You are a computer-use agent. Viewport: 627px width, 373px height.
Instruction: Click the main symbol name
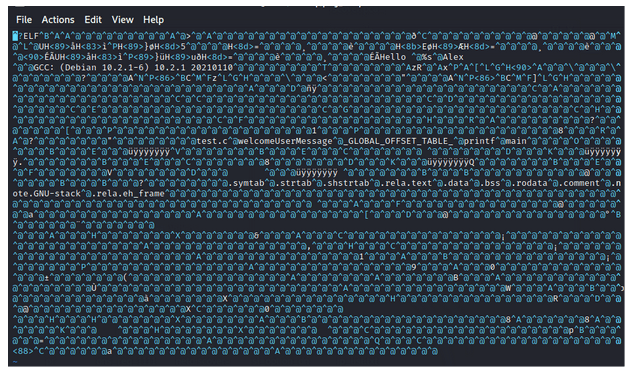tap(516, 141)
